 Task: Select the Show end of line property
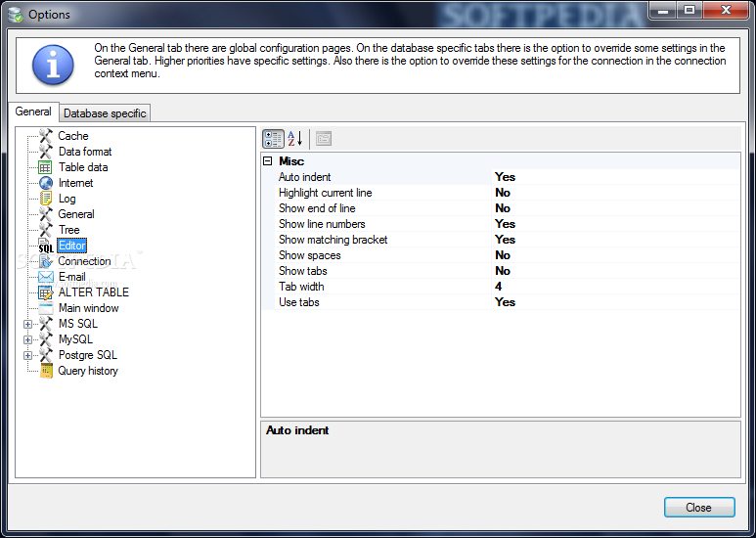[x=317, y=208]
